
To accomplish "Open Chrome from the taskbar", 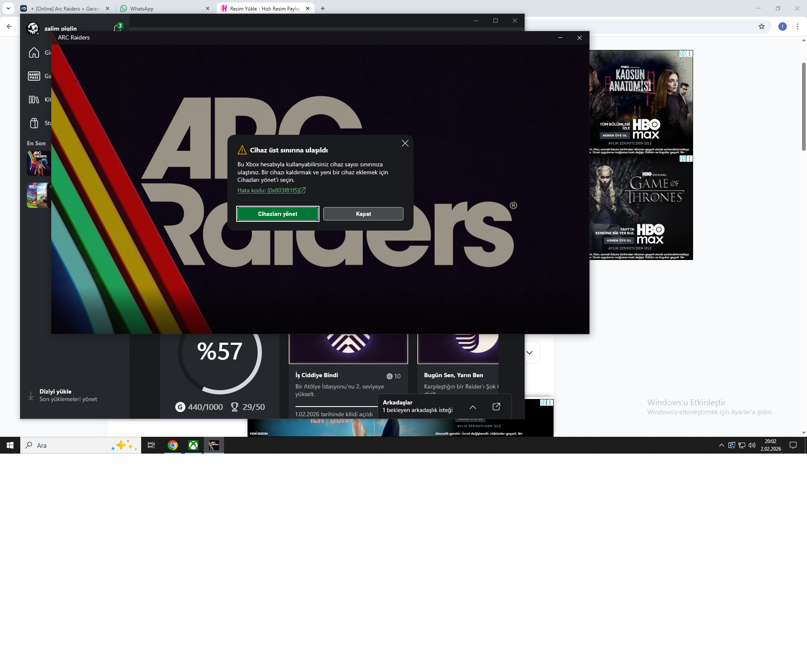I will tap(173, 445).
